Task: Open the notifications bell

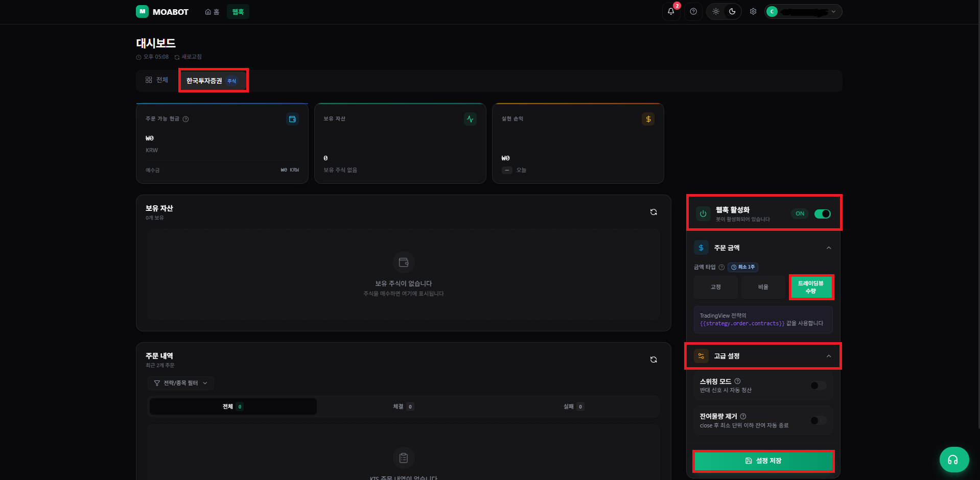Action: click(x=671, y=11)
